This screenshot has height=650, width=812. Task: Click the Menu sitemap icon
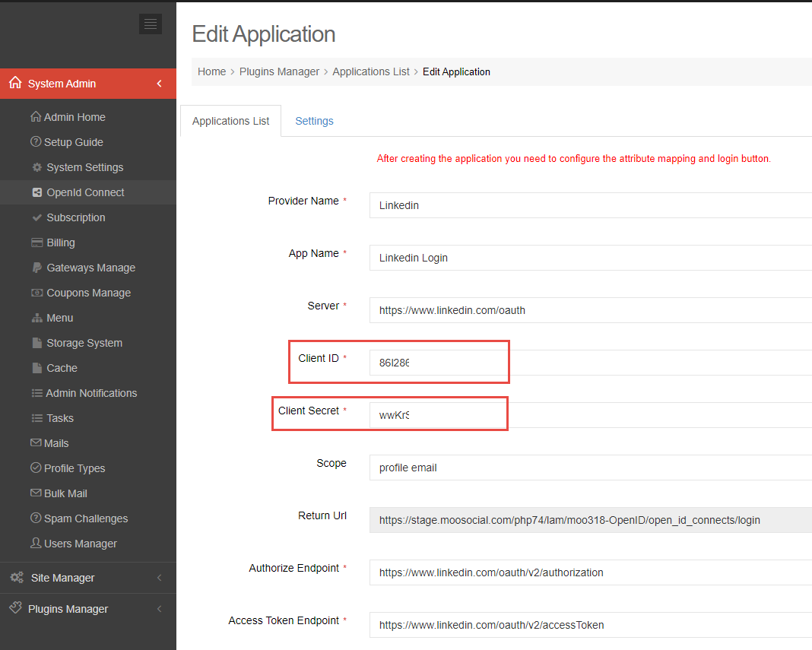point(36,318)
